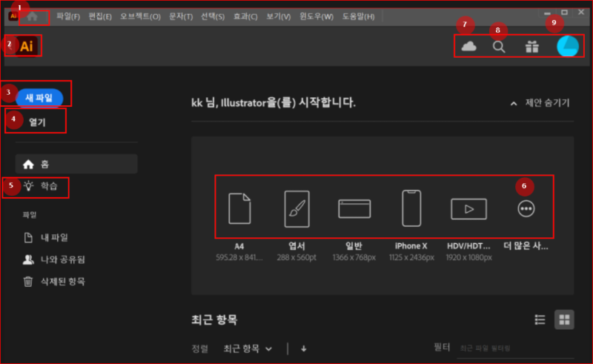Open 학습 in the sidebar

[x=41, y=186]
